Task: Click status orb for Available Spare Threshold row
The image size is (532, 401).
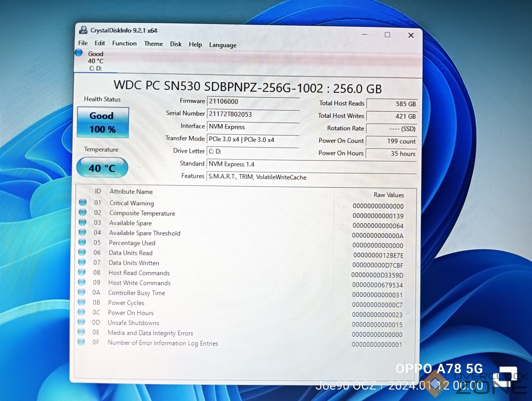Action: (82, 232)
